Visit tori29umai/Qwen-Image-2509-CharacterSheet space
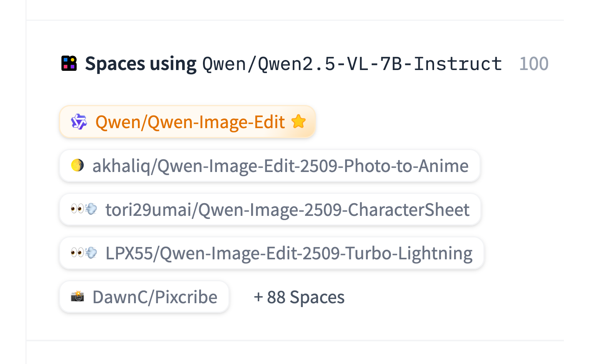 [x=287, y=210]
